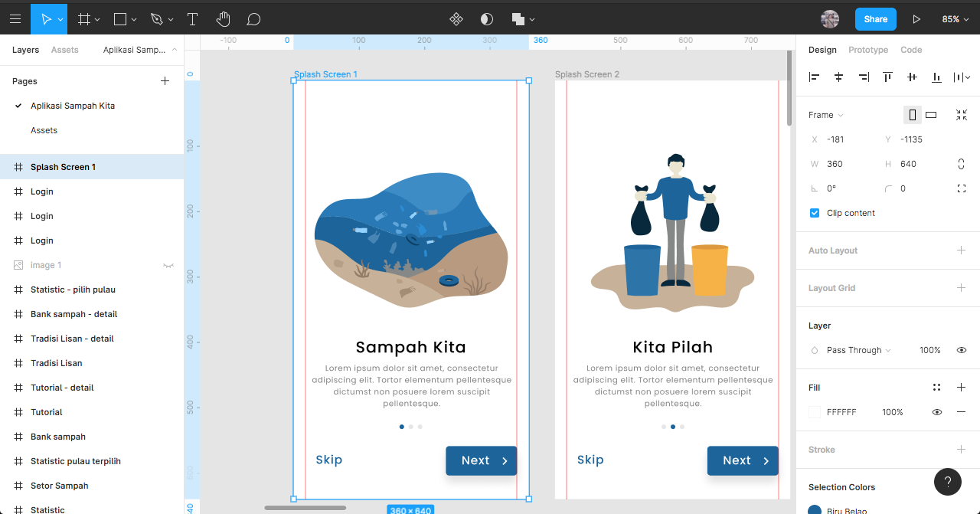Click Align bottom icon
Screen dimensions: 980x514
point(936,77)
